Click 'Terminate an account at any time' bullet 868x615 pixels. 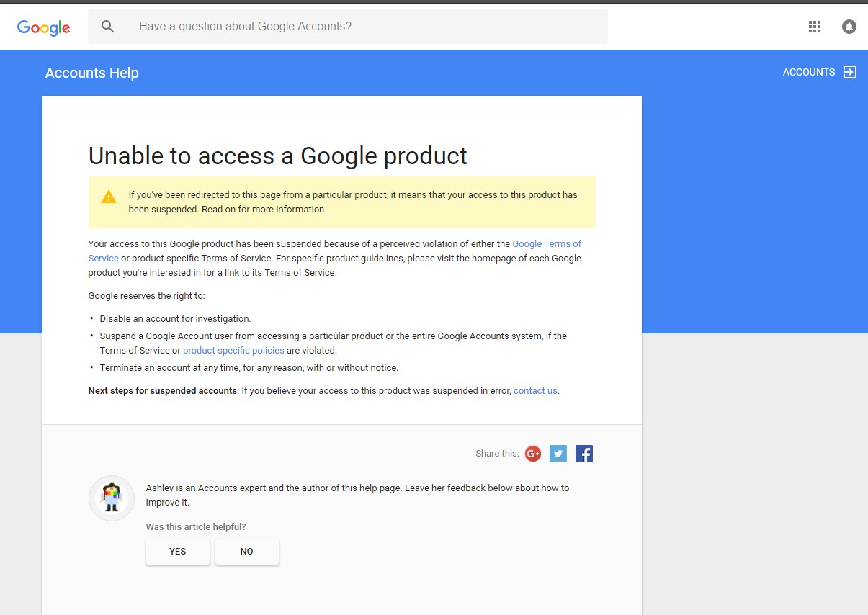(x=249, y=367)
